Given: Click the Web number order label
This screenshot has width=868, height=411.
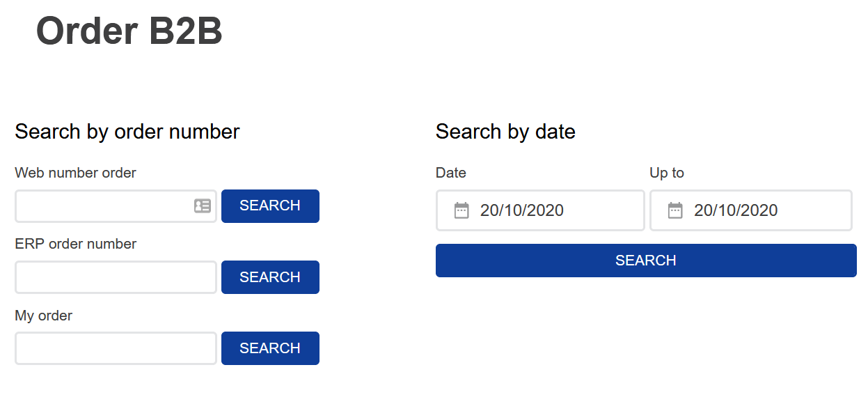Looking at the screenshot, I should pos(75,173).
